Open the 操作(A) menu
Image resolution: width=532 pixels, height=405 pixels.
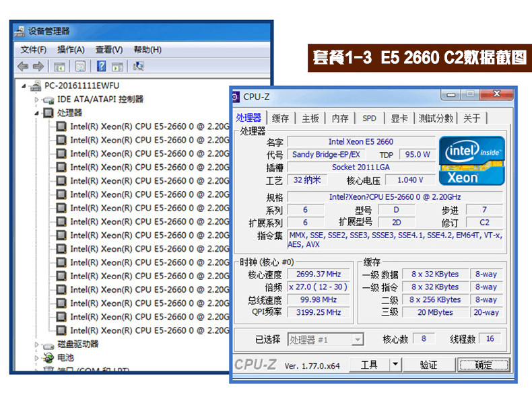[x=71, y=50]
